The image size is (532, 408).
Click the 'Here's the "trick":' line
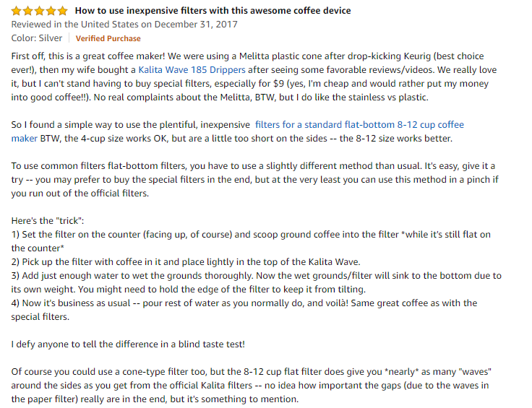48,221
